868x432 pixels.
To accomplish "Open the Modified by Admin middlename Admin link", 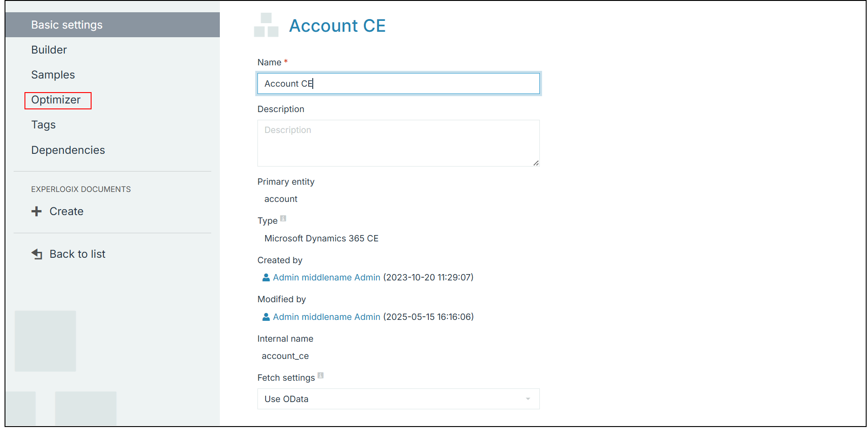I will (326, 317).
